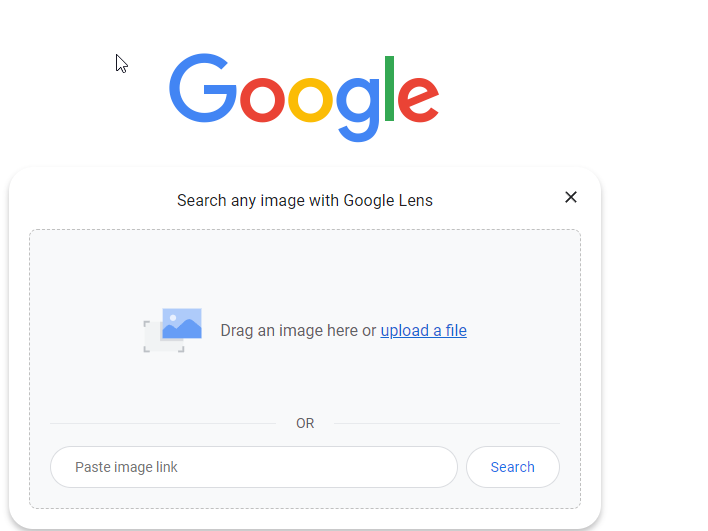Click the red "o" in the Google logo

[263, 99]
